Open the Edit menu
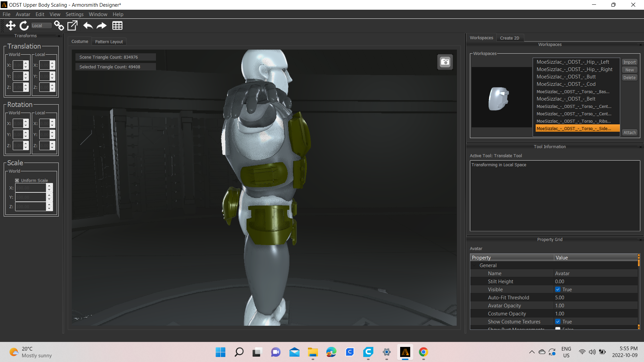The width and height of the screenshot is (644, 362). point(40,14)
